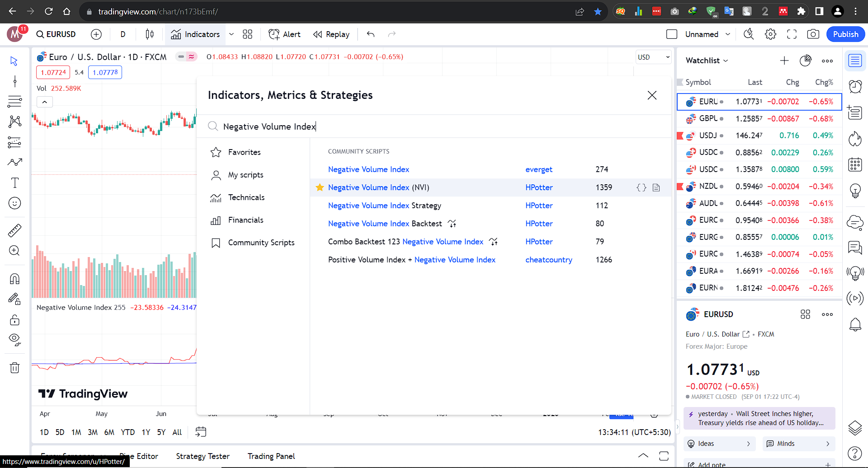Open the Strategy Tester tab
Screen dimensions: 868x468
click(203, 456)
